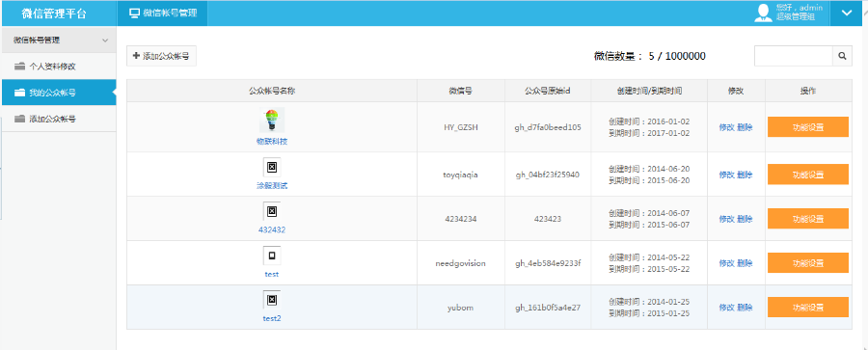This screenshot has height=350, width=868.
Task: Collapse the 微信帐号管理 sidebar section
Action: [x=59, y=40]
